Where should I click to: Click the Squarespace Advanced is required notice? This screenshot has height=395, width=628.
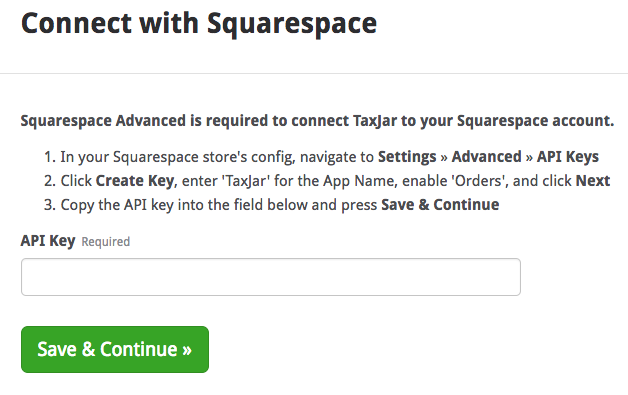317,121
